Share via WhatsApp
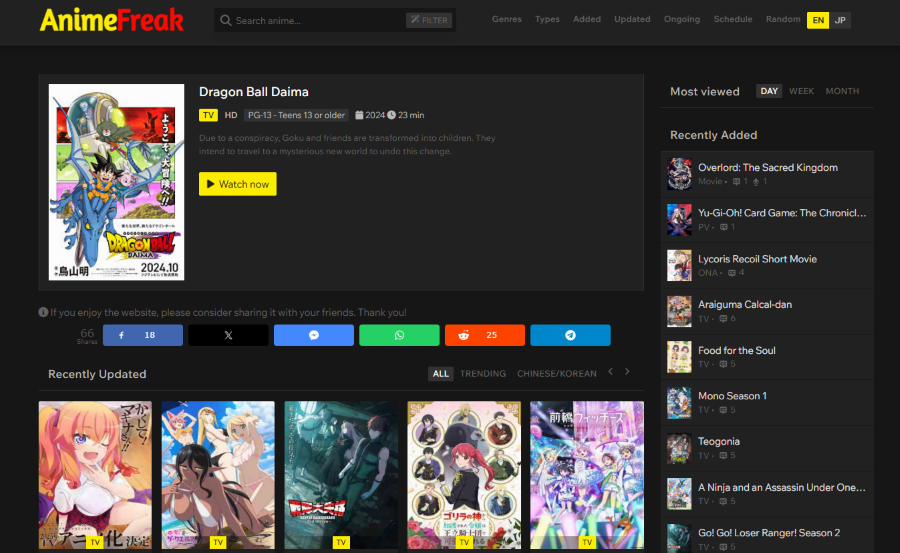Screen dimensions: 900x553 point(399,335)
